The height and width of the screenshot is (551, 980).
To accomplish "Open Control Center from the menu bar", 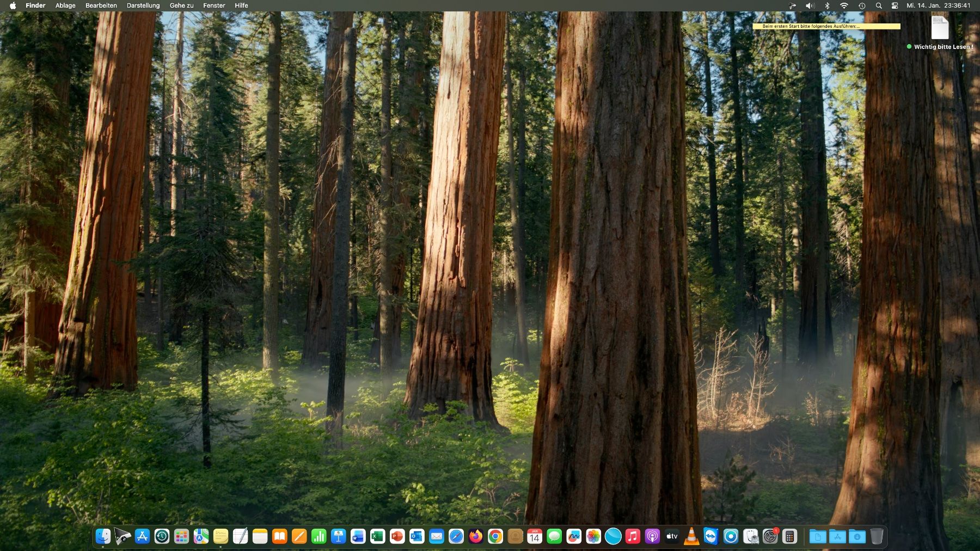I will (x=896, y=5).
